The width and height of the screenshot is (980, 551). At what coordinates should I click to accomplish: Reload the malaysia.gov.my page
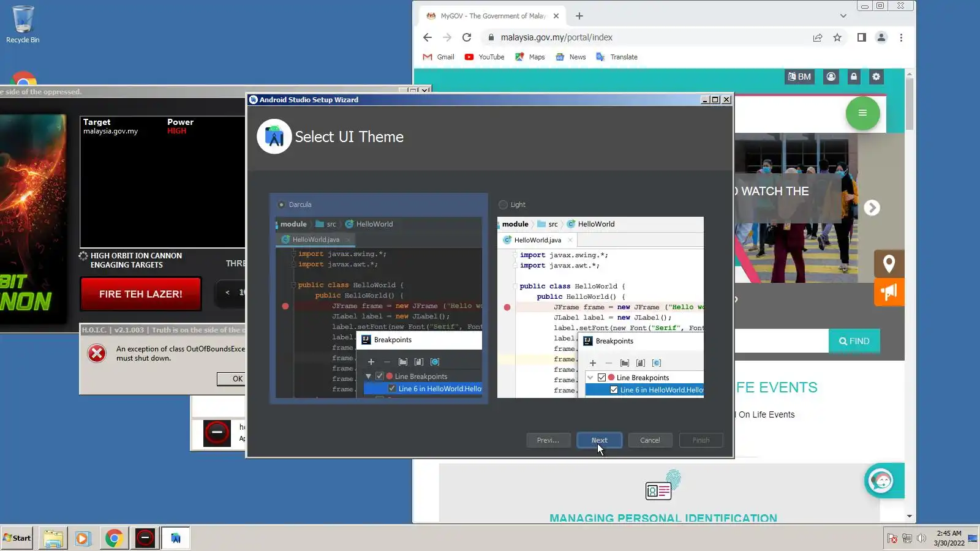(x=467, y=37)
